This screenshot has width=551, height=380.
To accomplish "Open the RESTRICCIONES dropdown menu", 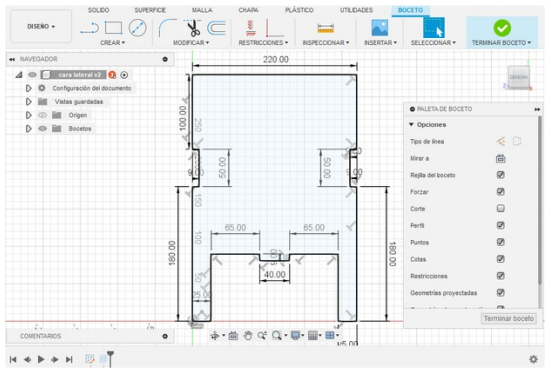I will 263,43.
